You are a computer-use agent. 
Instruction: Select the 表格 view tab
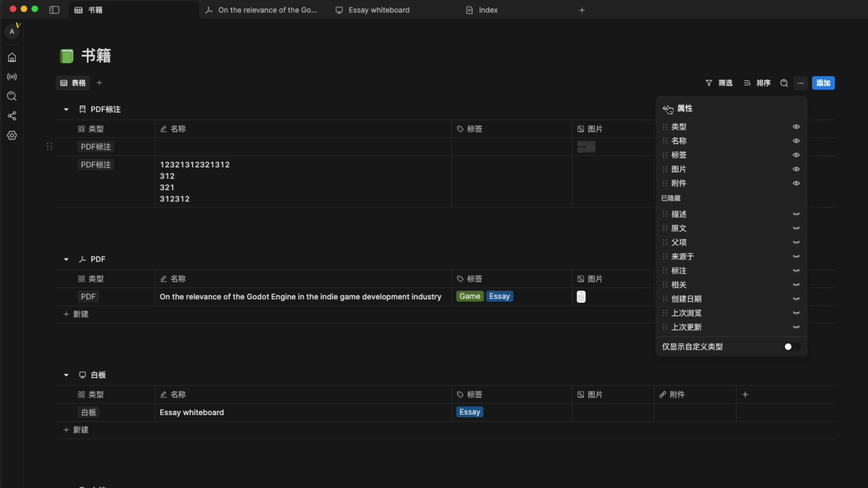(73, 83)
